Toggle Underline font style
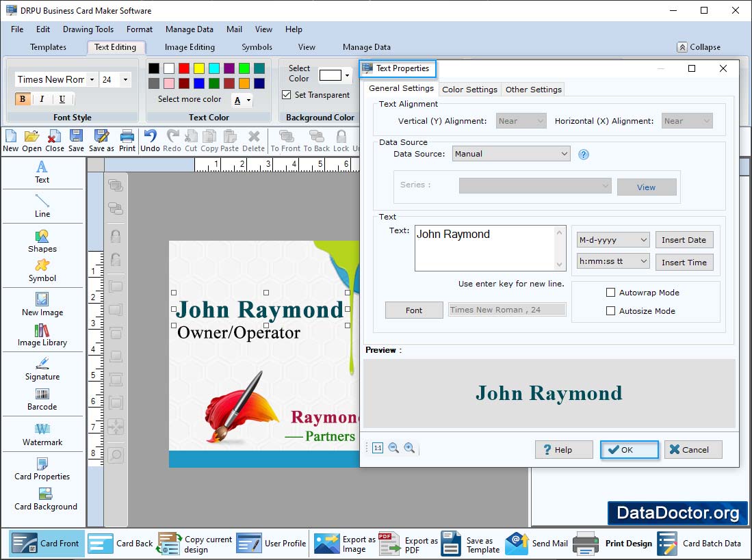Viewport: 752px width, 560px height. (62, 99)
